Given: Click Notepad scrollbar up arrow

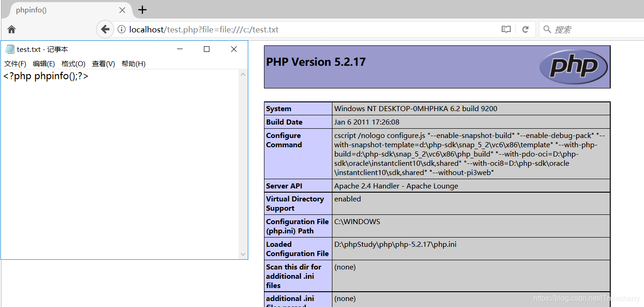Looking at the screenshot, I should [x=243, y=74].
